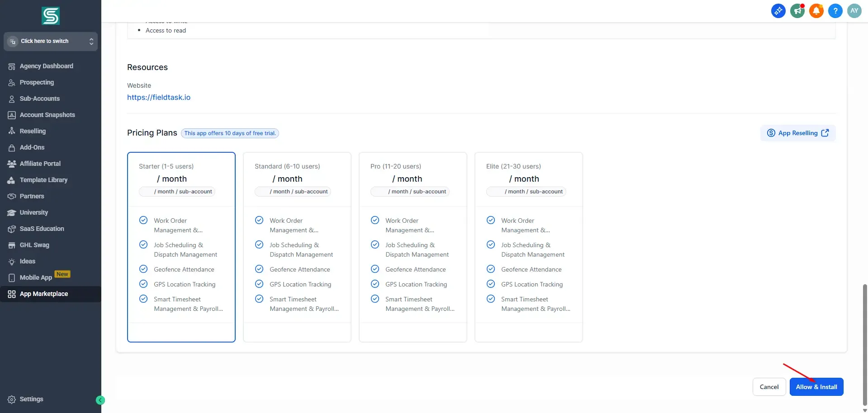Open App Marketplace in the sidebar
Image resolution: width=868 pixels, height=413 pixels.
click(x=43, y=294)
